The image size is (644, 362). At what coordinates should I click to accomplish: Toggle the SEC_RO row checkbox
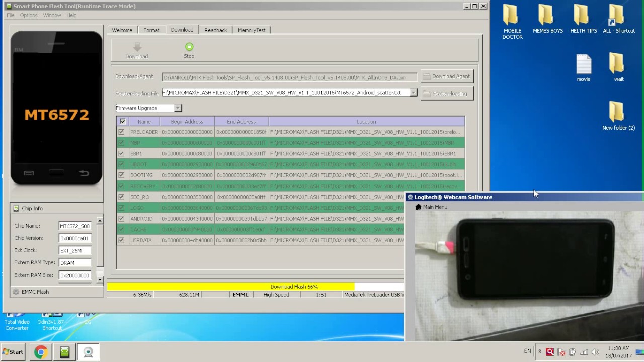pyautogui.click(x=121, y=197)
